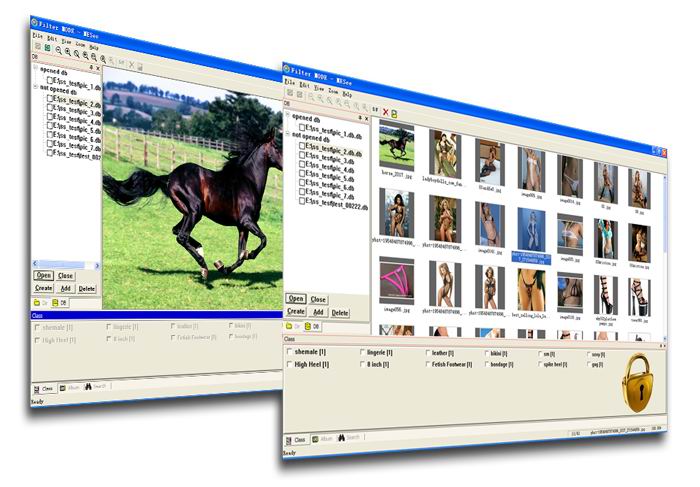The width and height of the screenshot is (700, 487).
Task: Click the yellow DB tab icon in left window
Action: click(x=55, y=303)
